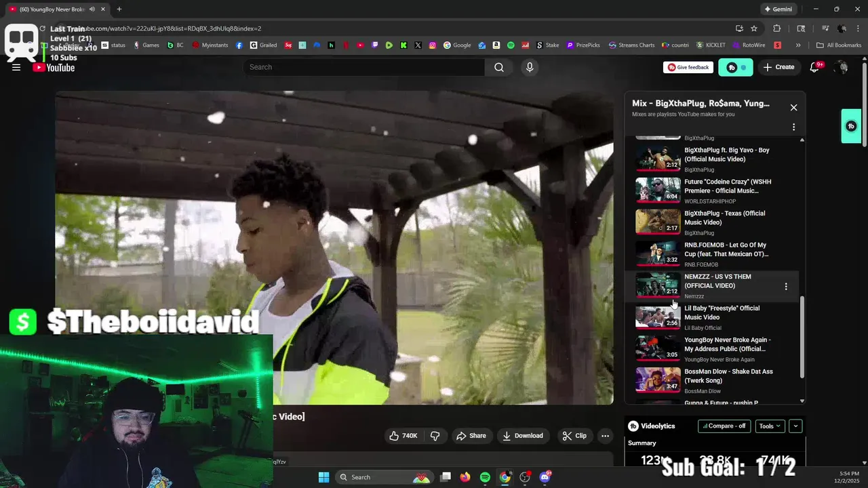Click the playlist panel scrollbar
This screenshot has height=488, width=868.
[802, 337]
